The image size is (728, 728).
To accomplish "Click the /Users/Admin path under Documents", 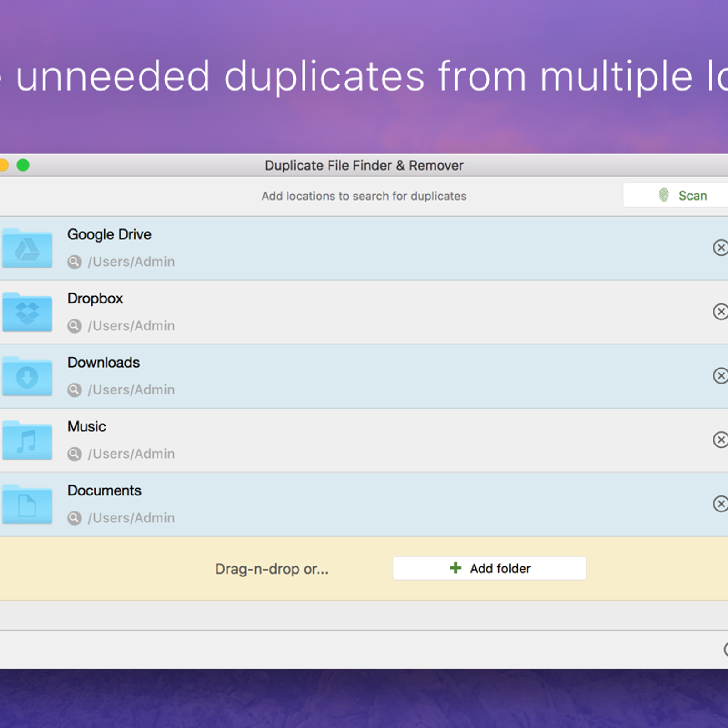I will pos(131,518).
